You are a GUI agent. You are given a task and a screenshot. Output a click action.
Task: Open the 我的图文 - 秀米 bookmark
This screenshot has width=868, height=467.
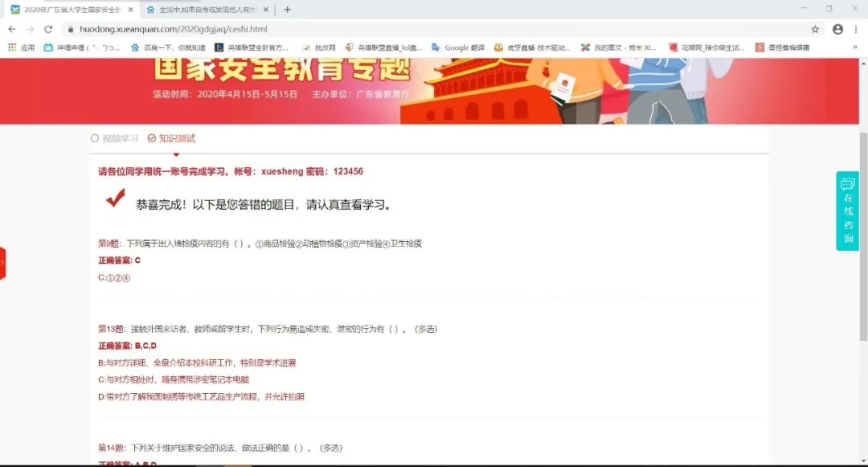click(618, 47)
